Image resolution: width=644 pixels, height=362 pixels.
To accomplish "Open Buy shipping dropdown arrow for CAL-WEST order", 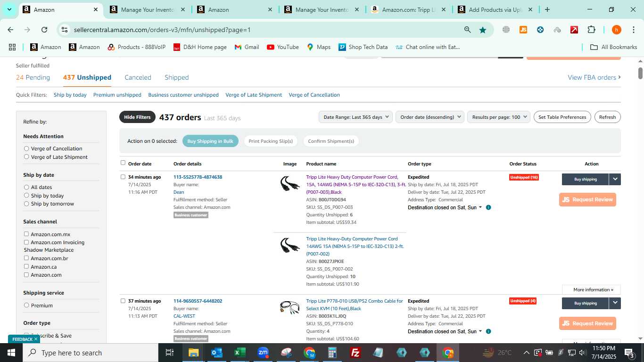I will point(615,303).
